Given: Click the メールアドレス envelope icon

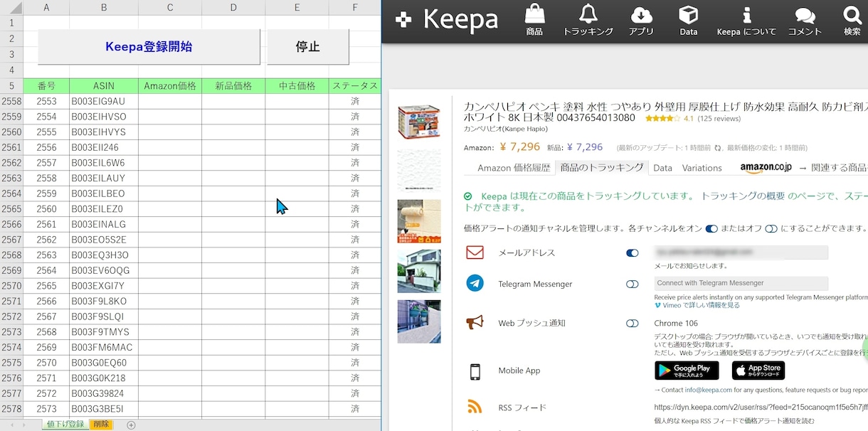Looking at the screenshot, I should pyautogui.click(x=475, y=252).
